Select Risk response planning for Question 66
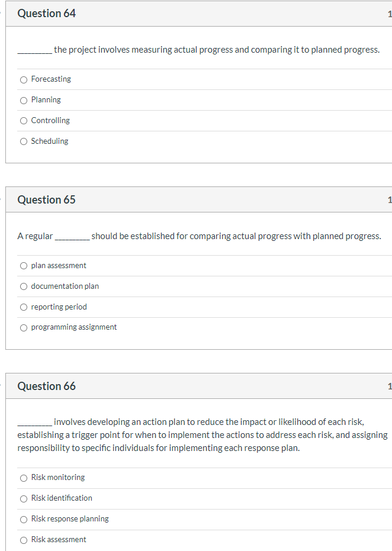Viewport: 392px width, 551px height. (x=23, y=519)
